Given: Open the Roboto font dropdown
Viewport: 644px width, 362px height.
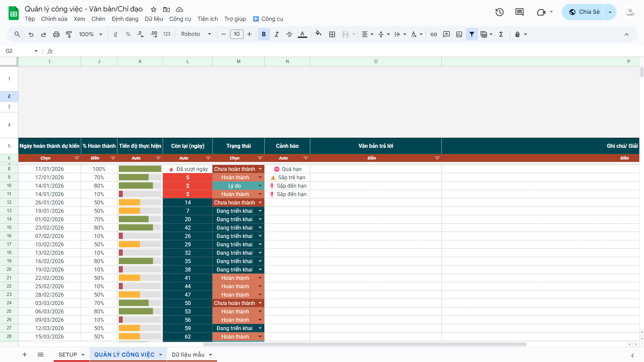Looking at the screenshot, I should [x=196, y=34].
